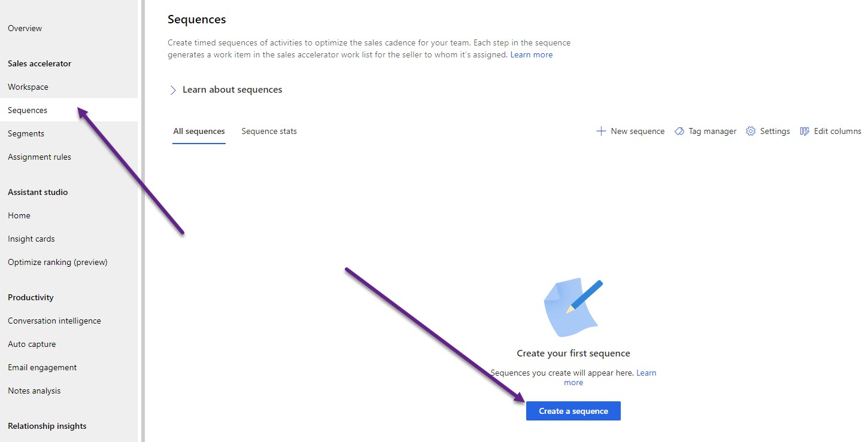Open Workspace in the sidebar

tap(28, 87)
